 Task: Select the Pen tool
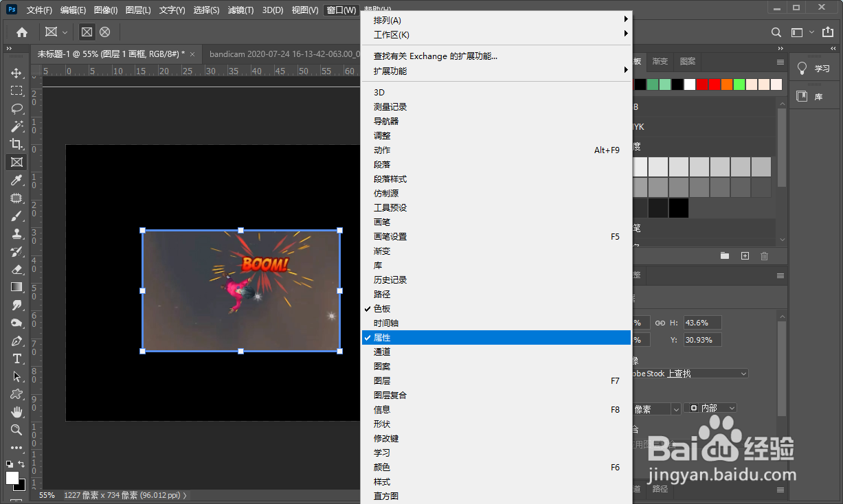click(16, 341)
